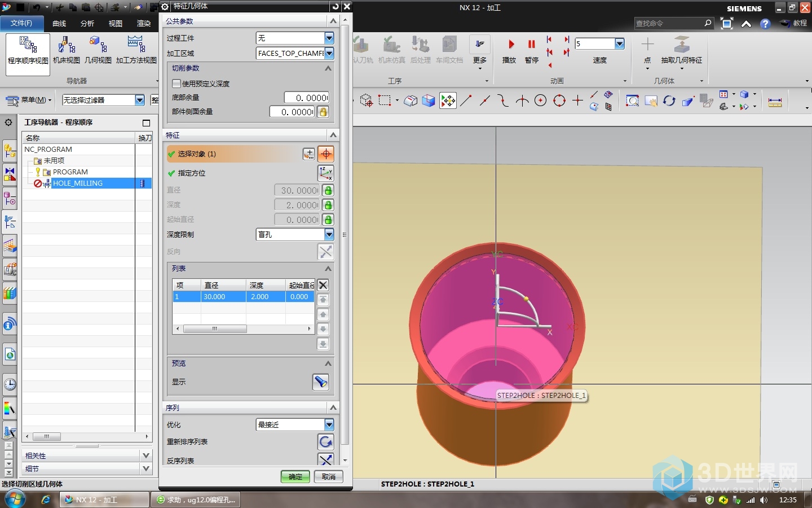
Task: Open the 优化 dropdown
Action: tap(329, 424)
